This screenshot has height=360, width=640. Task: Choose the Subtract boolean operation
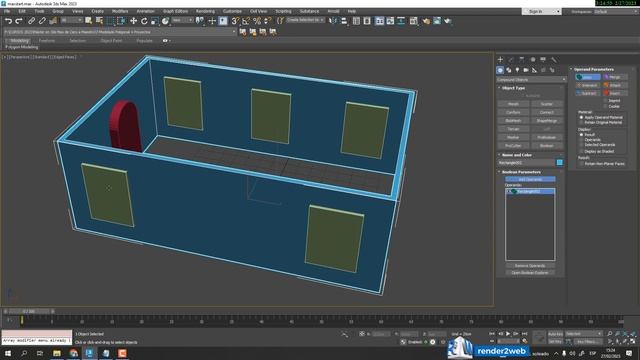point(588,93)
